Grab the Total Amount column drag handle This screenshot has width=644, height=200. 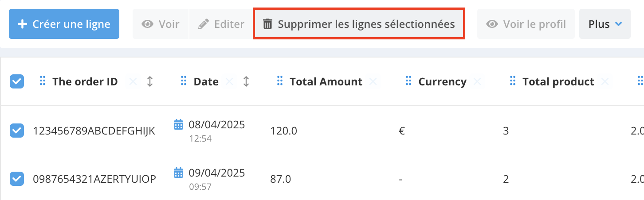280,81
